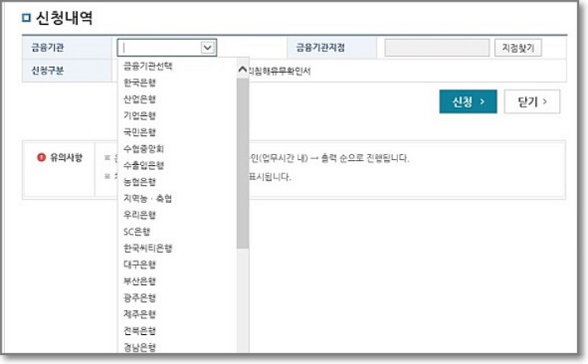Click the 금융기관지점 label

point(321,47)
